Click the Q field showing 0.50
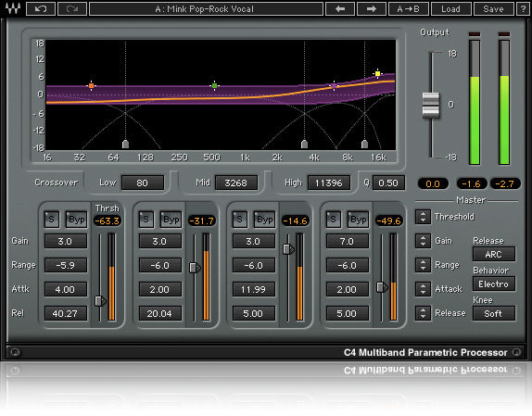The image size is (532, 416). (x=388, y=183)
